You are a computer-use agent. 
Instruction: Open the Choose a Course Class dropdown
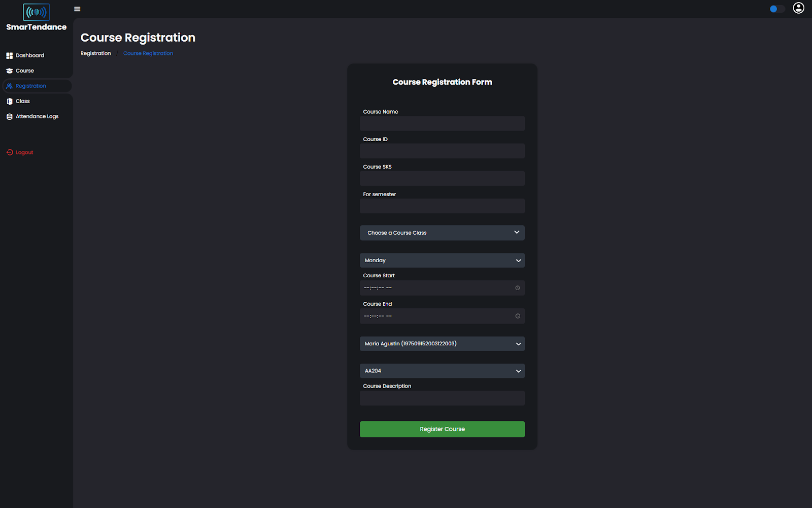point(442,233)
